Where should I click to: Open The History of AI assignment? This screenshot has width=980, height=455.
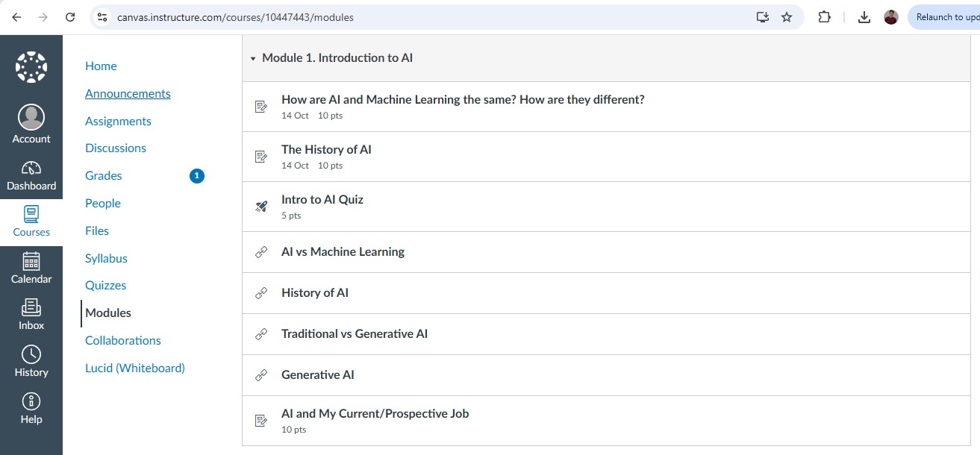pyautogui.click(x=326, y=149)
